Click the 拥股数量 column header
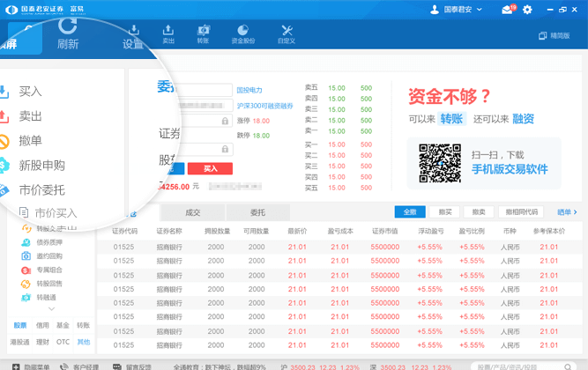The image size is (588, 370). point(217,231)
